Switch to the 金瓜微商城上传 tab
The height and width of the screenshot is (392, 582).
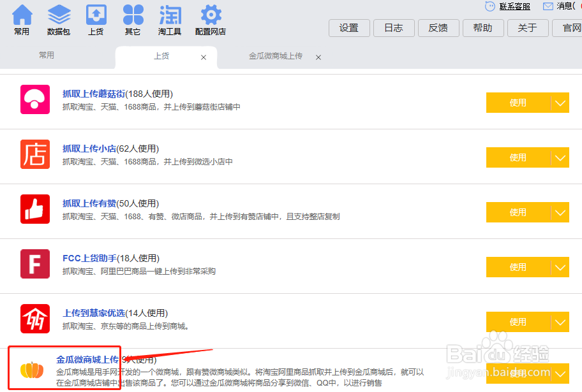(276, 56)
